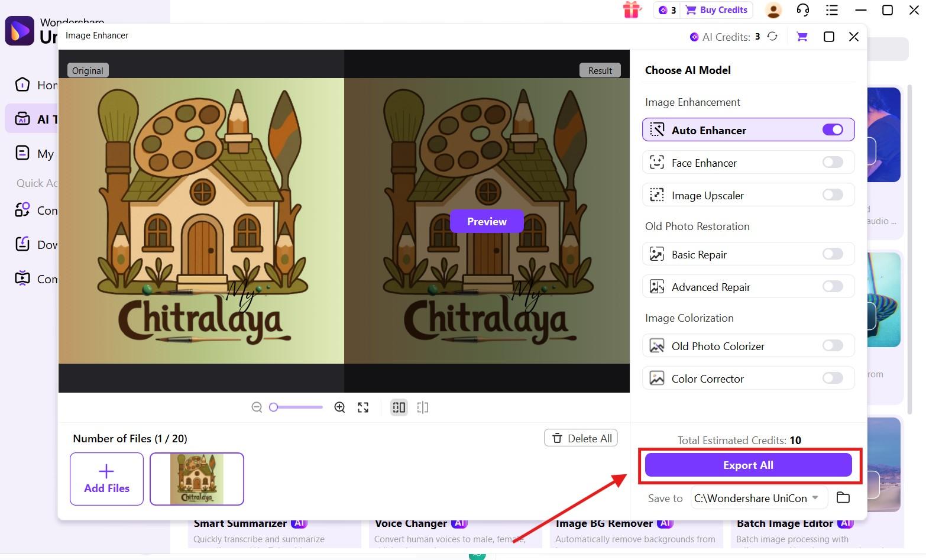Open the main hamburger menu icon
The height and width of the screenshot is (560, 926).
[832, 10]
